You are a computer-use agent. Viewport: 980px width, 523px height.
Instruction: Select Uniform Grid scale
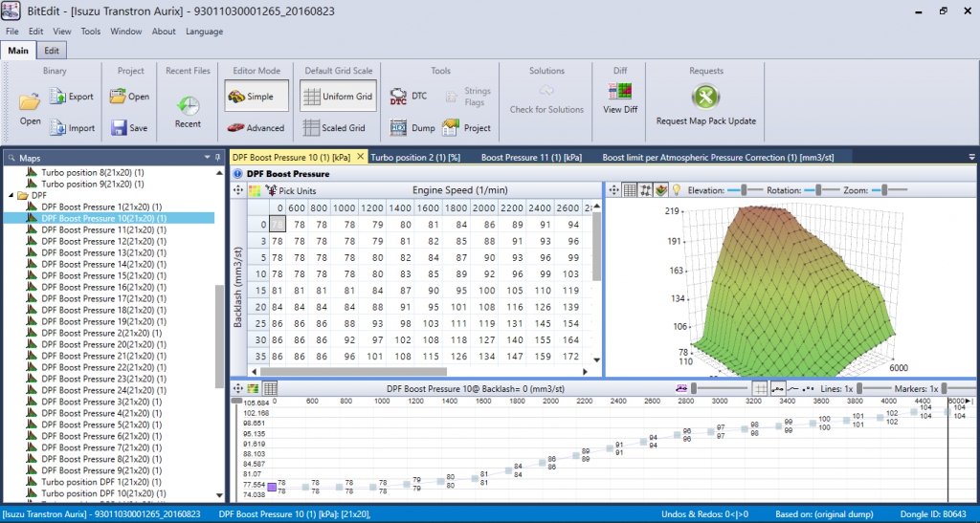click(x=338, y=97)
